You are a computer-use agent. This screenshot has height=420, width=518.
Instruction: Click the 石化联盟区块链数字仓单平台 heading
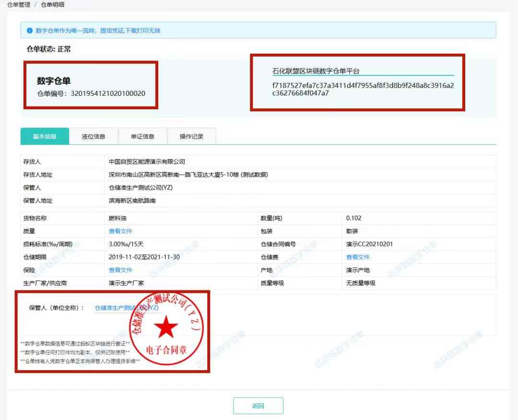click(x=316, y=71)
